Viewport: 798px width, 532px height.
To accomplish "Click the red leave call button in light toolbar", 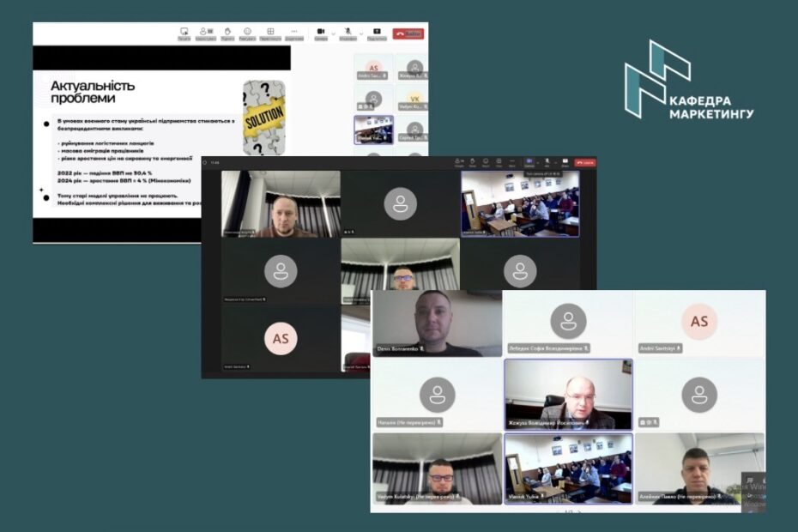I will [x=408, y=33].
